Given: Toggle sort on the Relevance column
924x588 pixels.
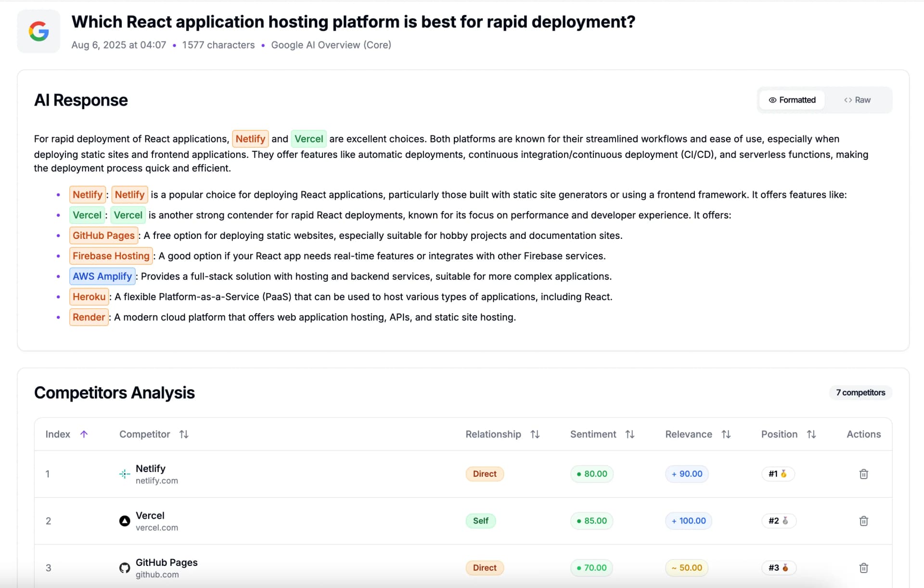Looking at the screenshot, I should click(x=727, y=434).
